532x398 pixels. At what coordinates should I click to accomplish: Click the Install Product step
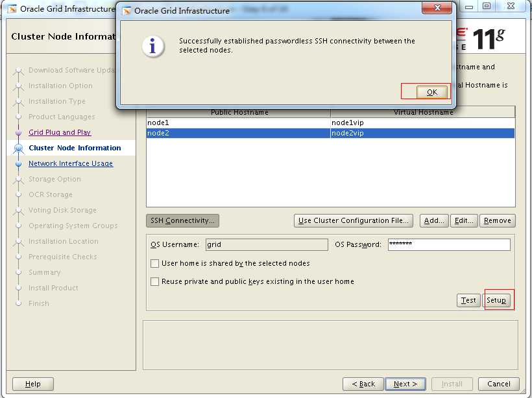coord(53,288)
